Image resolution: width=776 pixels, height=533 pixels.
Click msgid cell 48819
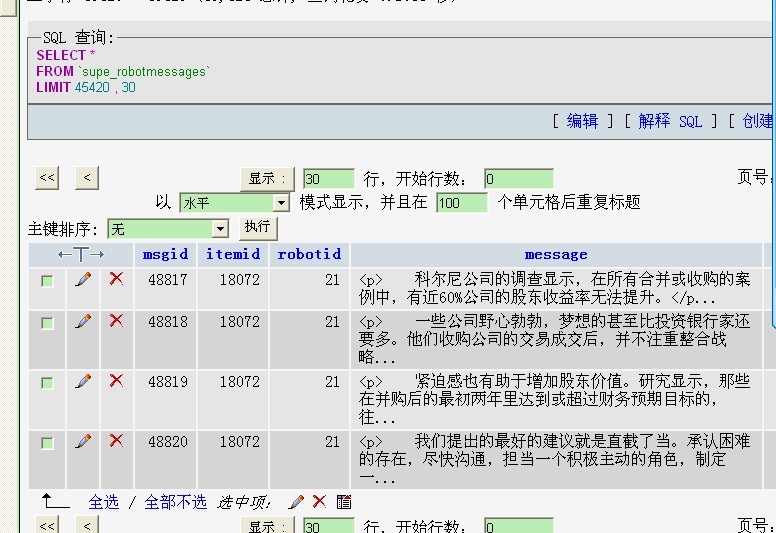click(168, 382)
